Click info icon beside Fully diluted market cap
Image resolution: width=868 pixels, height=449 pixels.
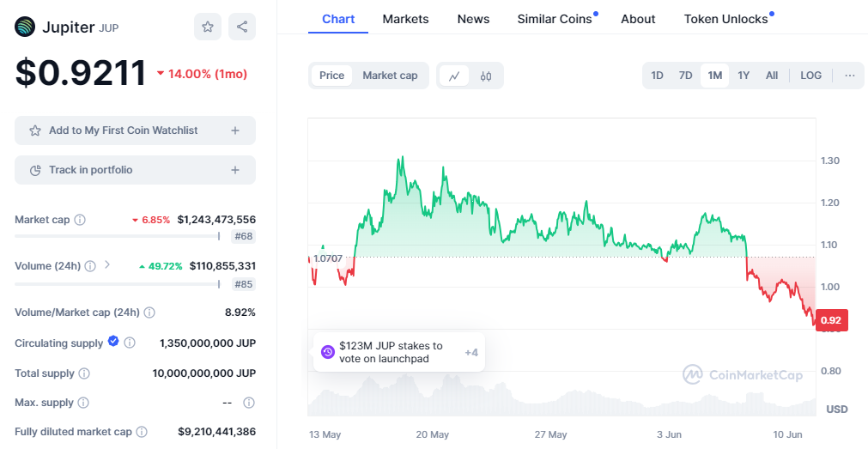142,432
